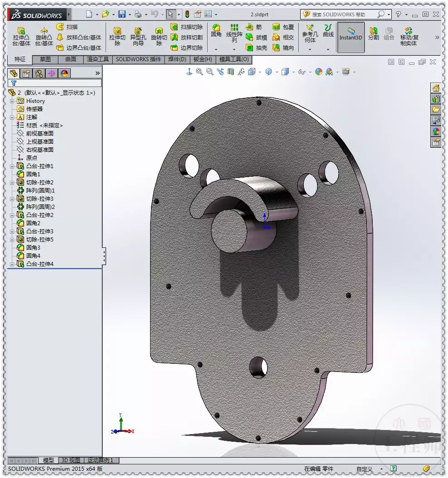448x478 pixels.
Task: Switch to the 草图 sketch tab
Action: point(45,59)
